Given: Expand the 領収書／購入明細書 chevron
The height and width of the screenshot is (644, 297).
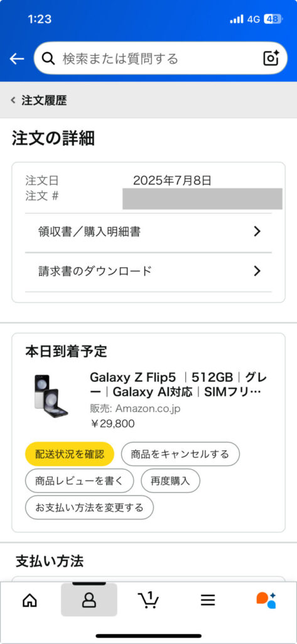Looking at the screenshot, I should click(x=257, y=231).
